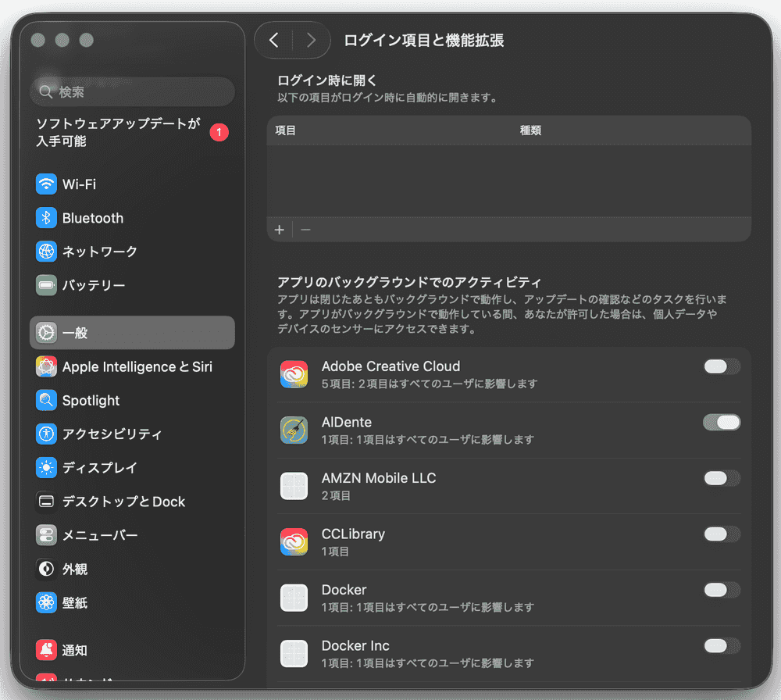Click the AMZN Mobile LLC placeholder icon
Image resolution: width=781 pixels, height=700 pixels.
[x=294, y=486]
